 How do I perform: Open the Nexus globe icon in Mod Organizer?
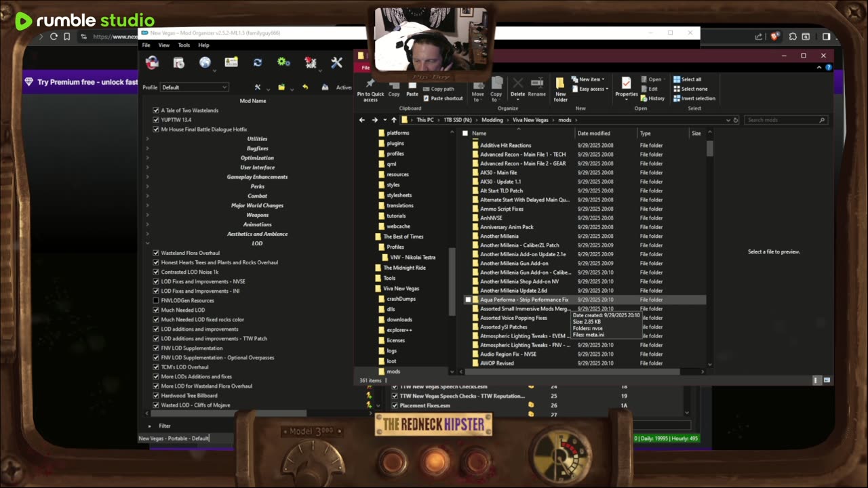(205, 63)
